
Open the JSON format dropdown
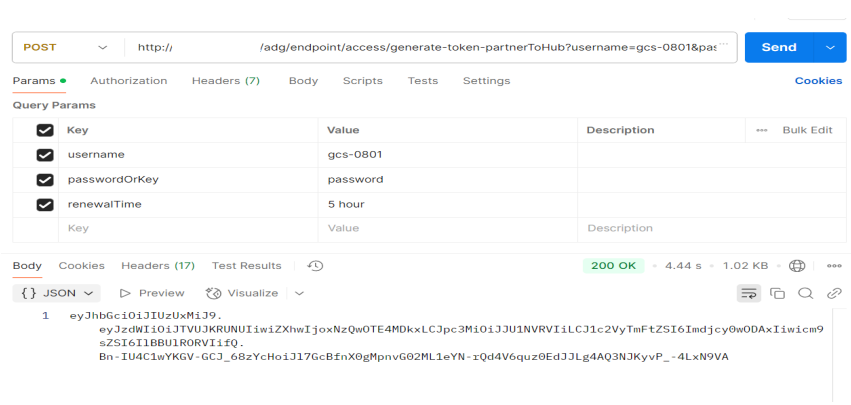click(57, 293)
